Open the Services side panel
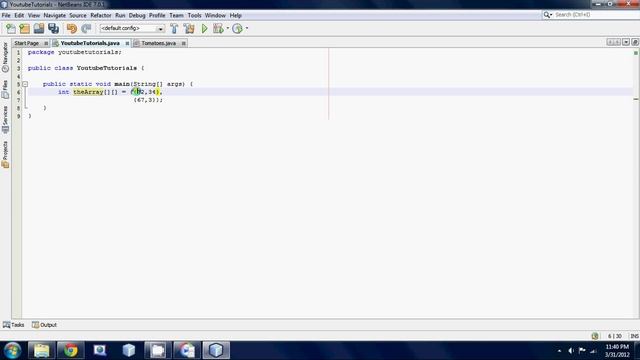This screenshot has width=640, height=360. click(5, 120)
